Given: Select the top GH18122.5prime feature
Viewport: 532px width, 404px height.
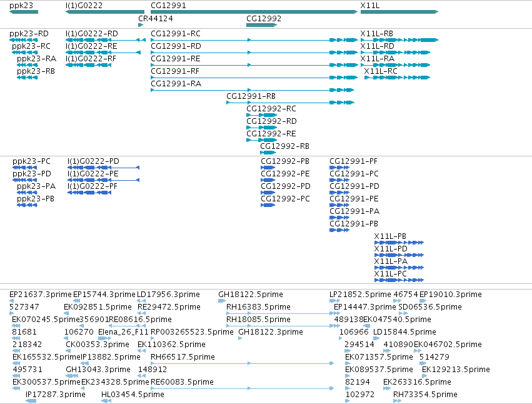Looking at the screenshot, I should 222,301.
